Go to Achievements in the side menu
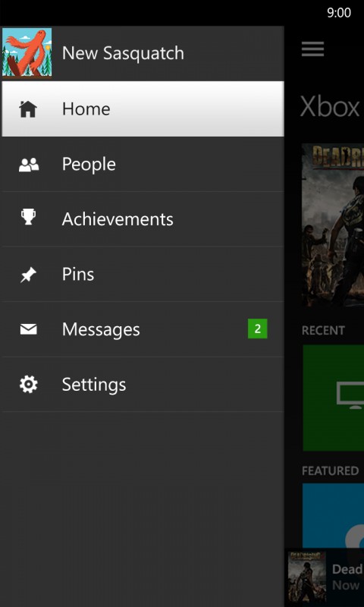The width and height of the screenshot is (364, 607). pyautogui.click(x=143, y=219)
